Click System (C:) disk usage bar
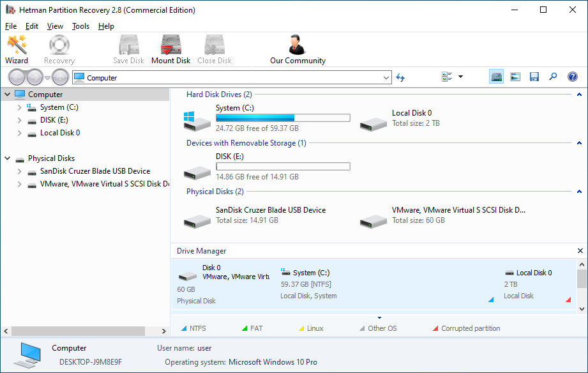The height and width of the screenshot is (373, 588). tap(282, 118)
